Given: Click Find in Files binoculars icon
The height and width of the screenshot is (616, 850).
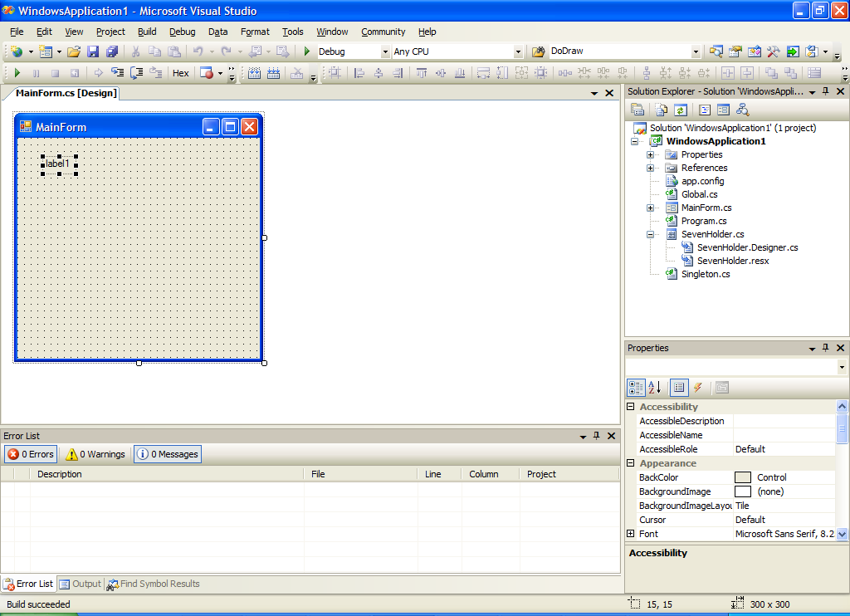Looking at the screenshot, I should coord(538,51).
